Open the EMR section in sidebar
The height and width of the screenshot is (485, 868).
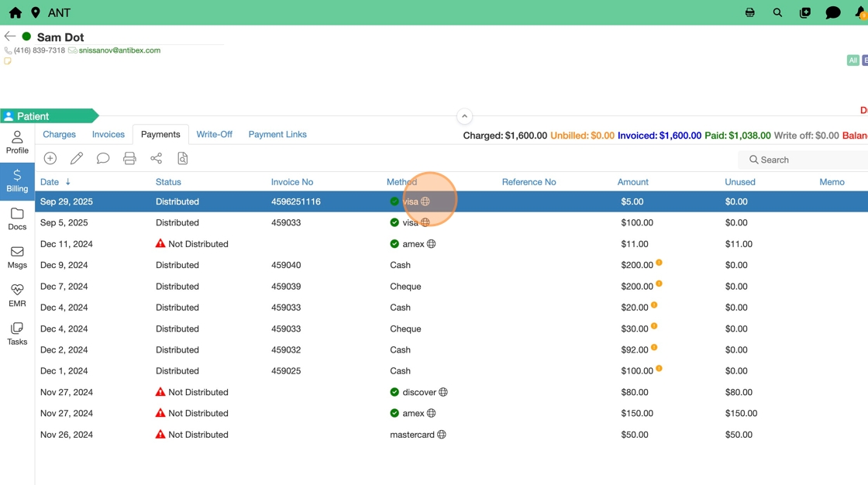pyautogui.click(x=17, y=295)
